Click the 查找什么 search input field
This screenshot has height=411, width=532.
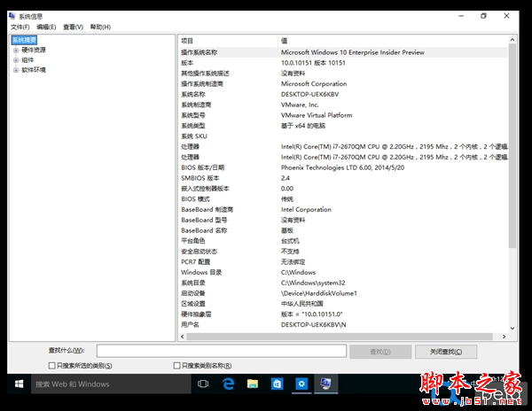pos(221,351)
